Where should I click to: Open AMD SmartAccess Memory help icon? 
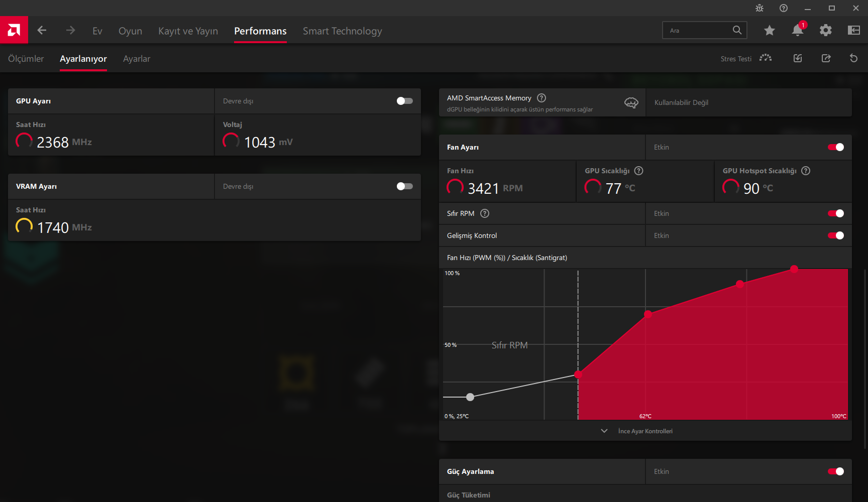pyautogui.click(x=541, y=98)
